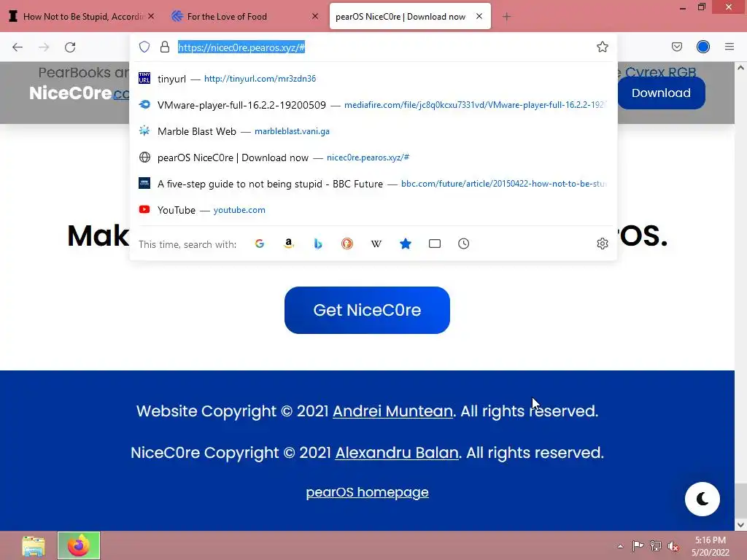747x560 pixels.
Task: Click the Download button in header
Action: tap(661, 93)
